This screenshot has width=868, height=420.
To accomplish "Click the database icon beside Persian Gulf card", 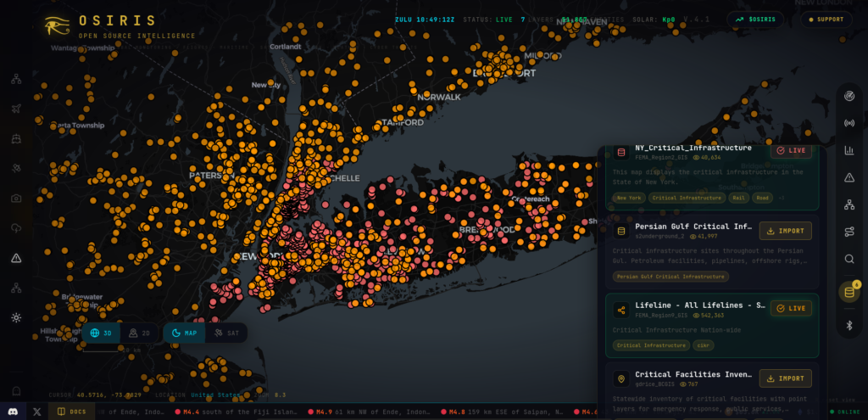I will pyautogui.click(x=621, y=231).
